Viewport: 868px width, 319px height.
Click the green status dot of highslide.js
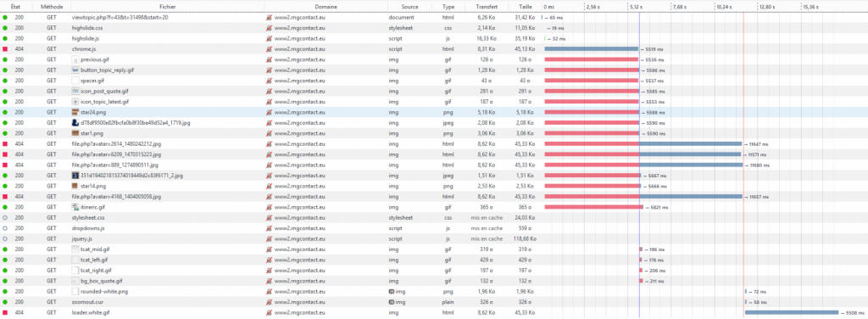5,39
